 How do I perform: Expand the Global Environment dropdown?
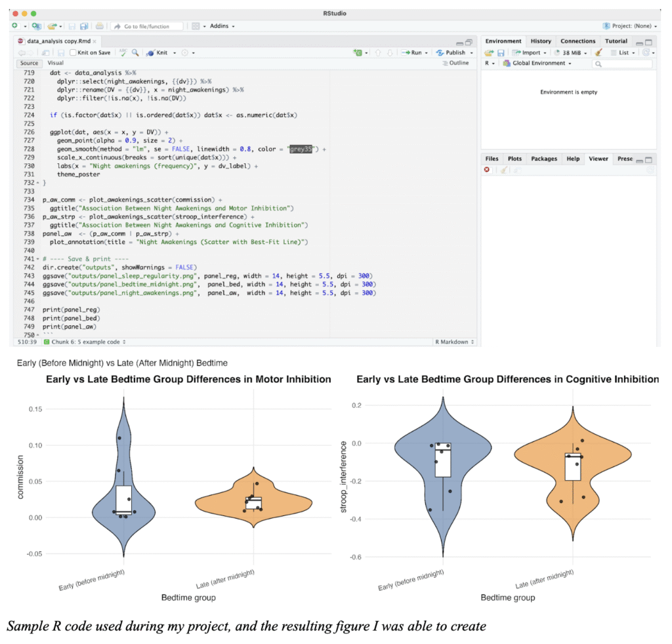point(537,64)
